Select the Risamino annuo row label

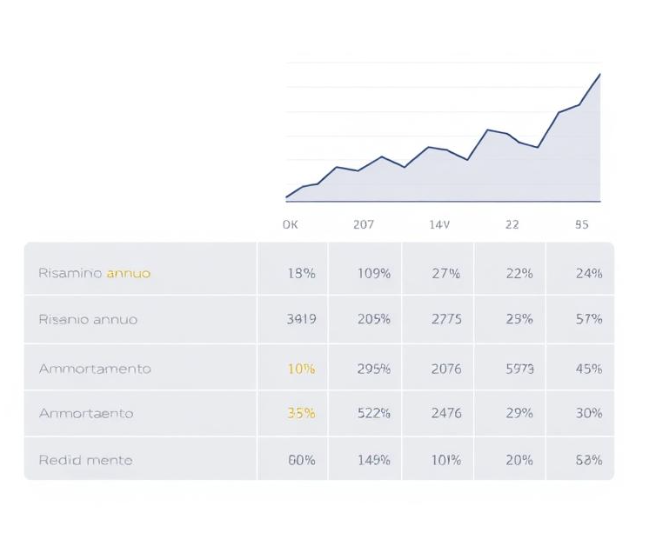click(x=94, y=273)
